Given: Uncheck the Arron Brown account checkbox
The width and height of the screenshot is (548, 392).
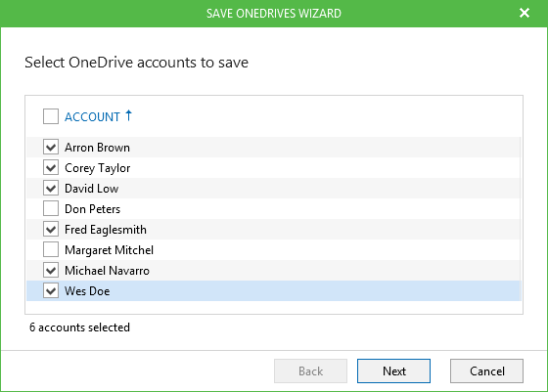Looking at the screenshot, I should (x=51, y=147).
